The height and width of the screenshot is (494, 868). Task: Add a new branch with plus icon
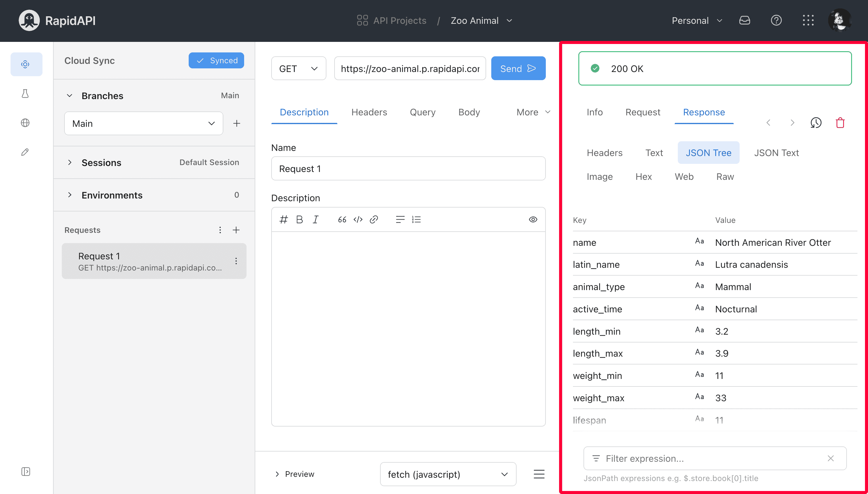(237, 123)
